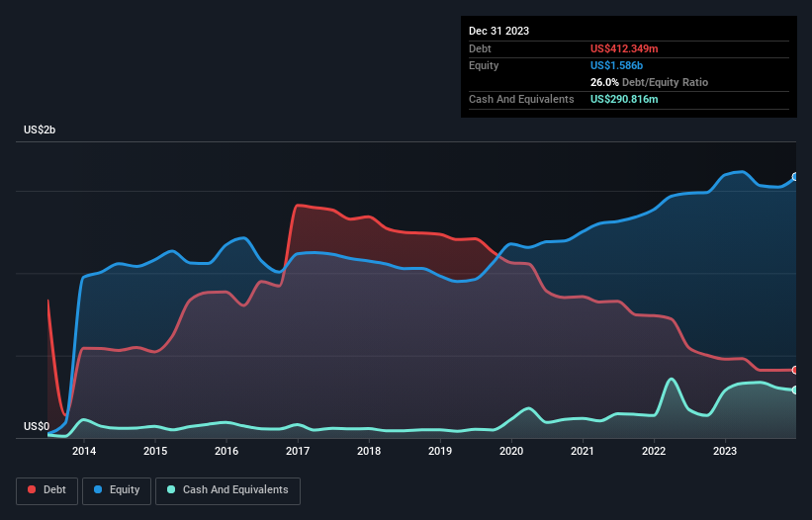Screen dimensions: 812x520
Task: Select the 2019 x-axis label
Action: pyautogui.click(x=440, y=451)
